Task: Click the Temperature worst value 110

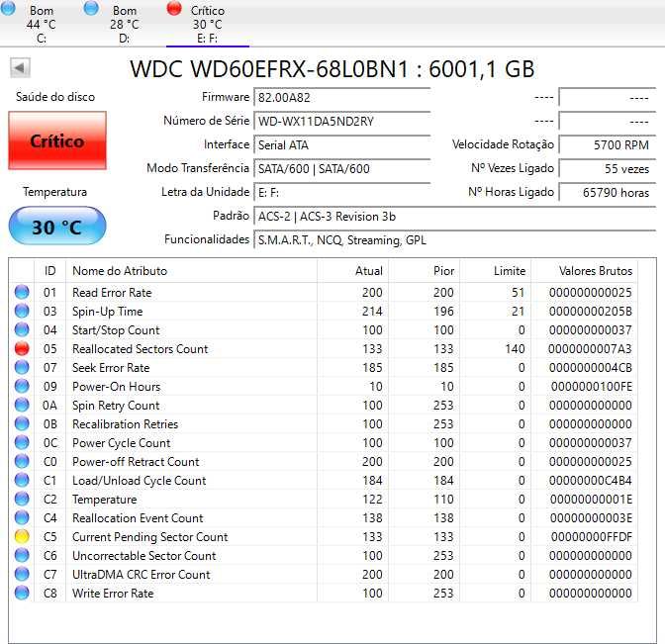Action: coord(443,499)
